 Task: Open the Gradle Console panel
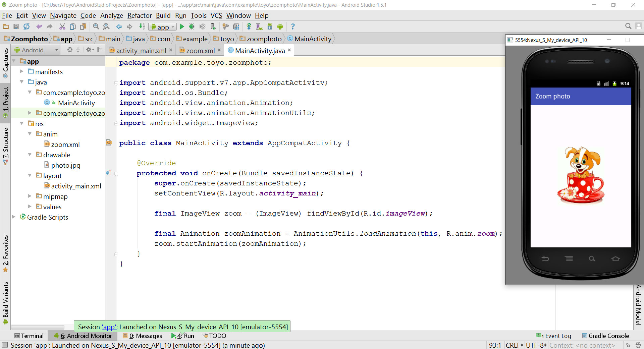coord(605,336)
